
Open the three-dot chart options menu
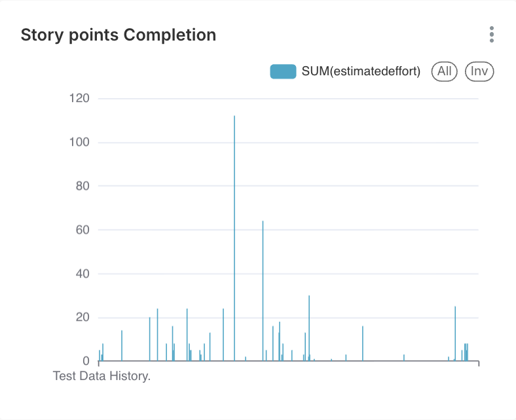(491, 35)
